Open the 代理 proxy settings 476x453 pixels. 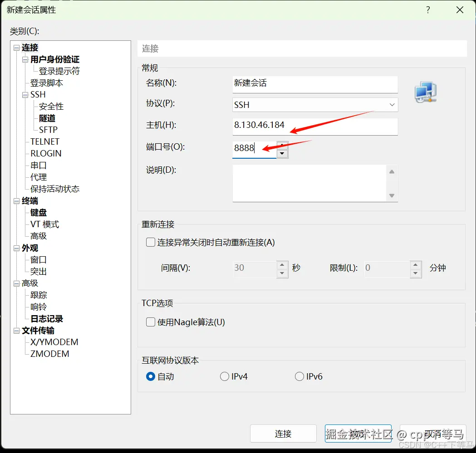pos(38,177)
